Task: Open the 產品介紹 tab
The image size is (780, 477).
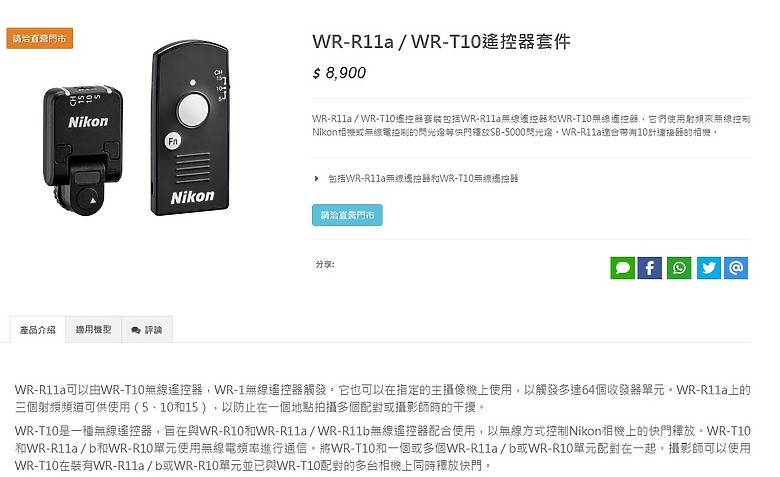Action: coord(38,330)
